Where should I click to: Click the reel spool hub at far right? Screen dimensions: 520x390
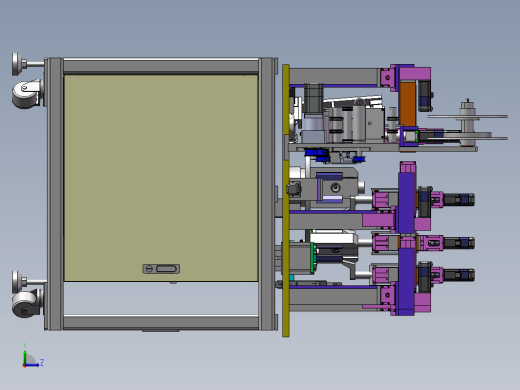[468, 123]
